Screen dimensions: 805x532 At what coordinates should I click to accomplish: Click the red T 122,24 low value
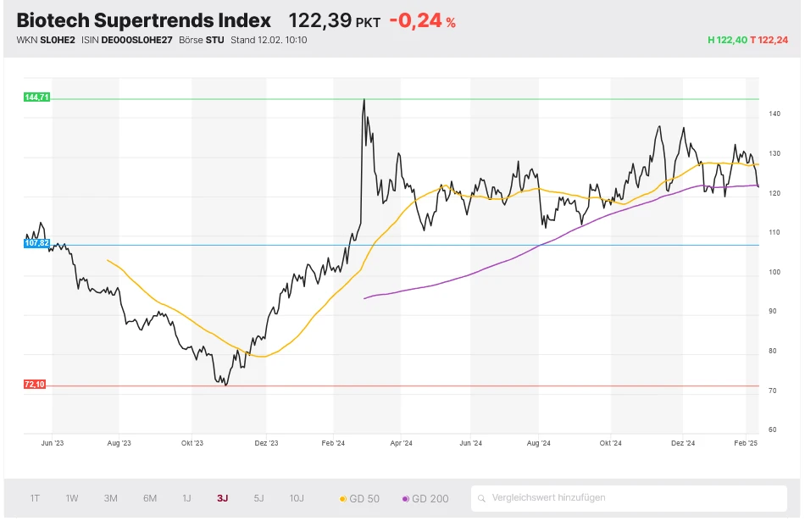771,39
